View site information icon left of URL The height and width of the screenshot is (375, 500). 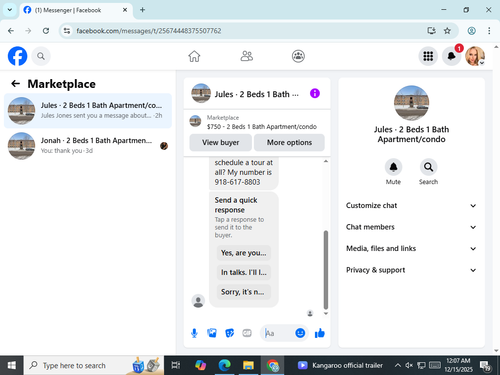[x=67, y=31]
